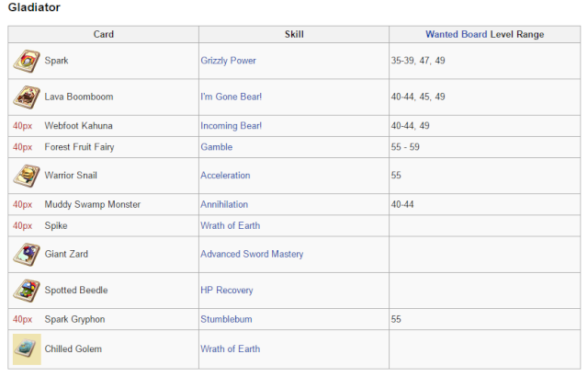The width and height of the screenshot is (588, 377).
Task: Click level range 40-44 in Muddy Swamp Monster row
Action: tap(402, 204)
